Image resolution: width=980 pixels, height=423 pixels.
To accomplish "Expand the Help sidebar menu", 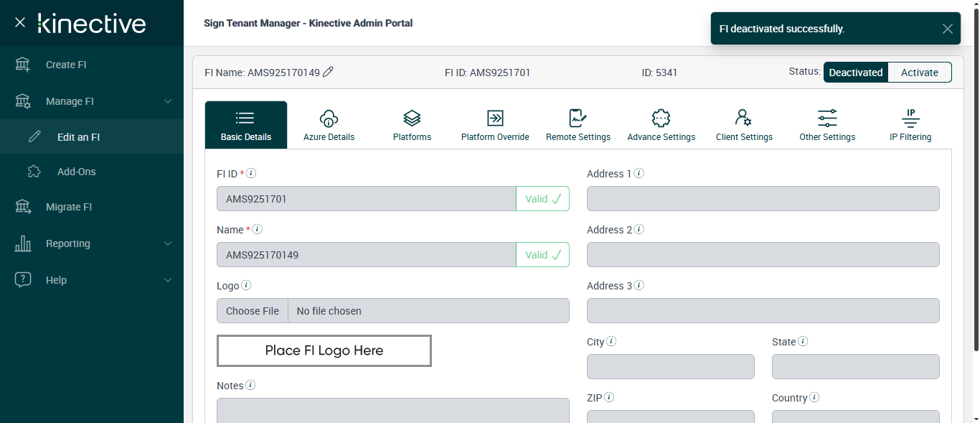I will pyautogui.click(x=167, y=280).
